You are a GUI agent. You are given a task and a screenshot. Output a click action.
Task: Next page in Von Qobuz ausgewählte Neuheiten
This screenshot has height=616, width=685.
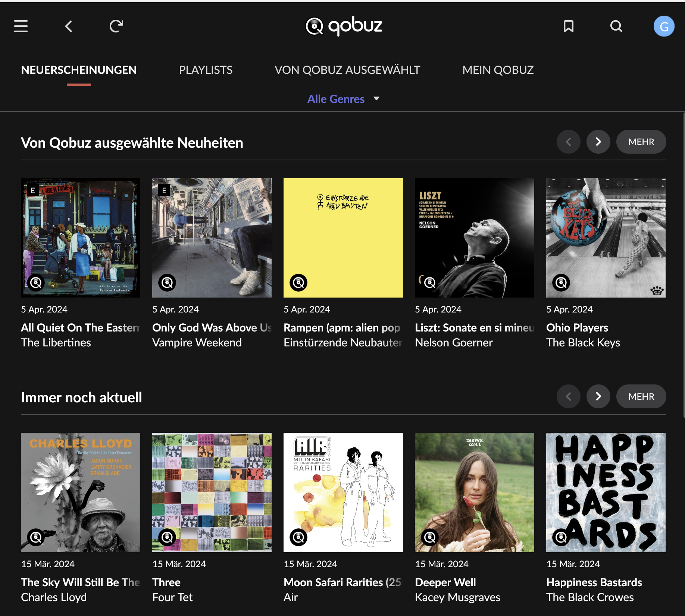(x=598, y=142)
